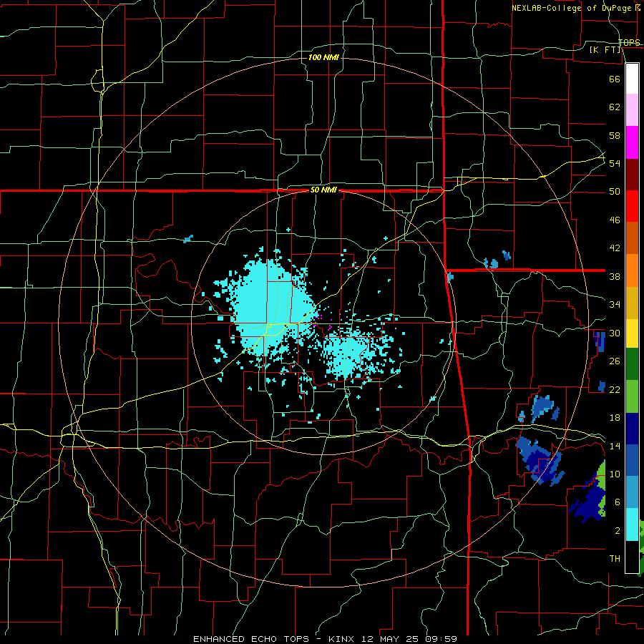The image size is (644, 644).
Task: Click the '62' legend value
Action: [615, 107]
